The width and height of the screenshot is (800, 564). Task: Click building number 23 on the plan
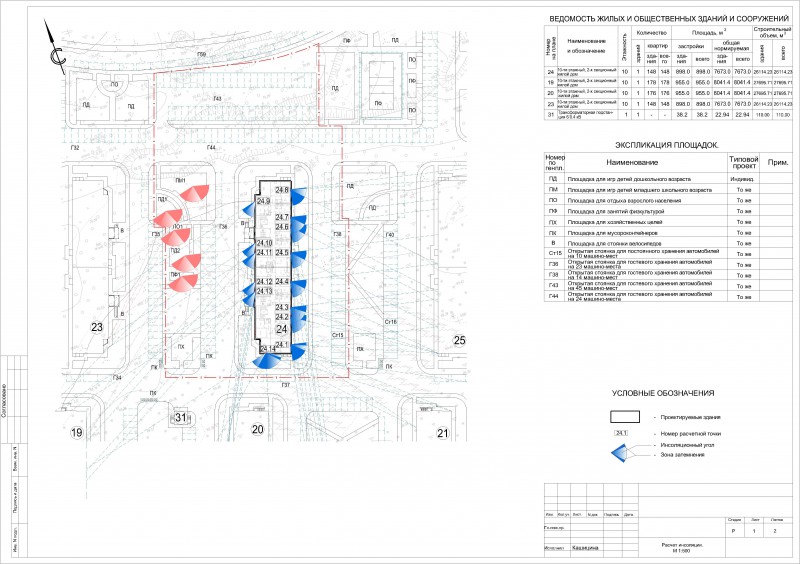(x=97, y=327)
